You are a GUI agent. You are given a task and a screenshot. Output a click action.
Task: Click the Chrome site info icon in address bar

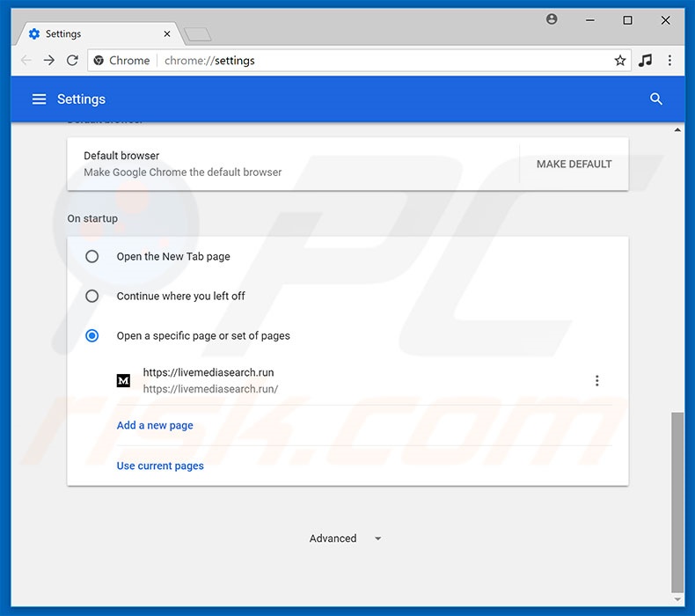click(99, 61)
